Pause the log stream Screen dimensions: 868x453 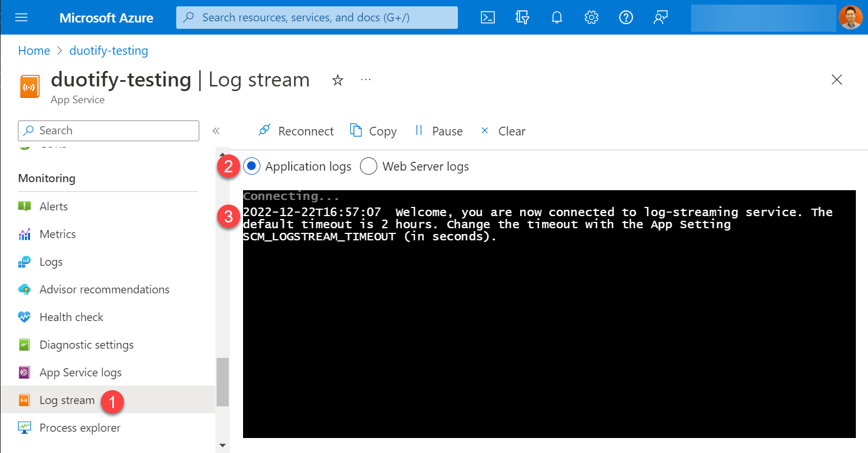click(439, 131)
